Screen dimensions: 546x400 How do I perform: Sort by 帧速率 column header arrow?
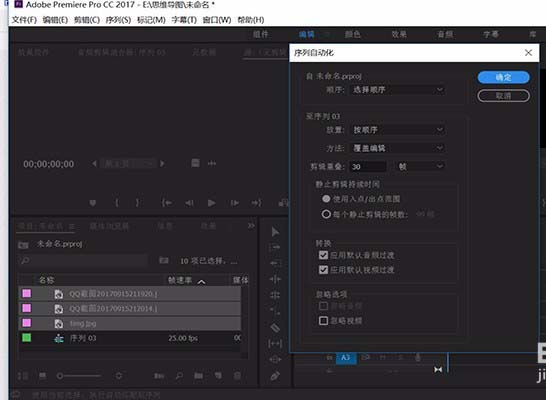pyautogui.click(x=201, y=282)
